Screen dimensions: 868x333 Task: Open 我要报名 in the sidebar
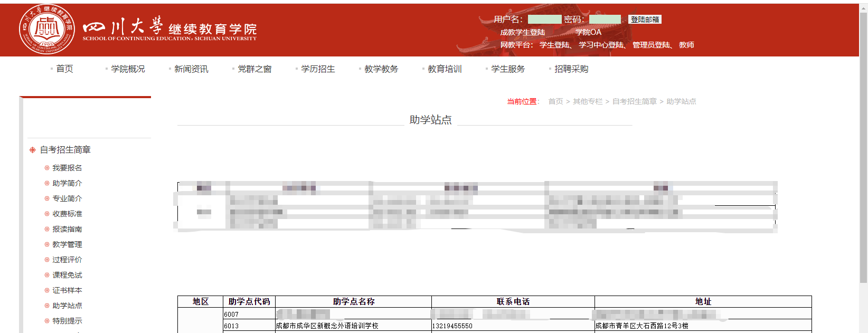(67, 168)
